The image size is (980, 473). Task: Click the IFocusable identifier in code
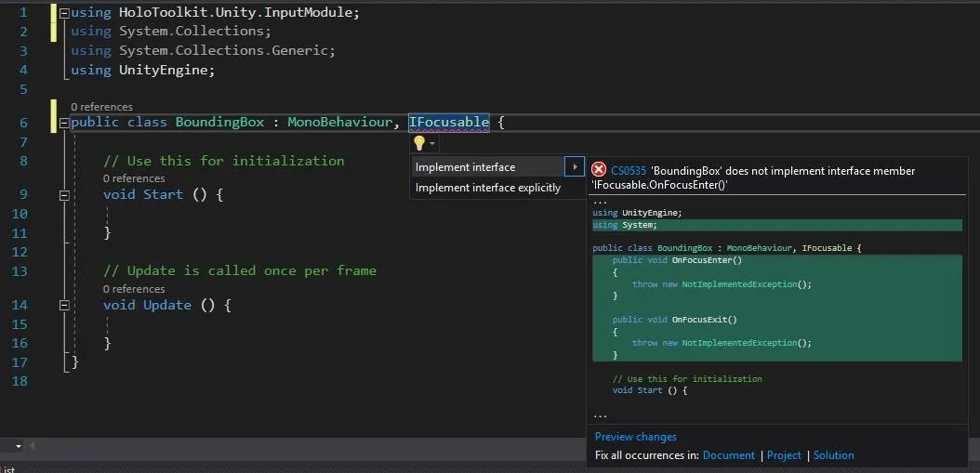pos(449,122)
